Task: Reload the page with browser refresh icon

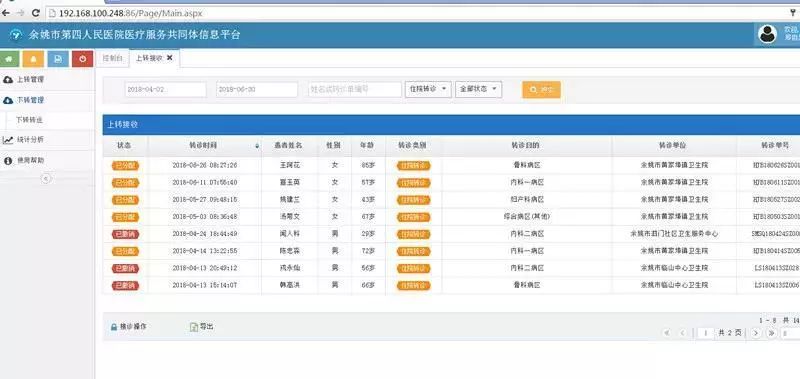Action: coord(36,13)
